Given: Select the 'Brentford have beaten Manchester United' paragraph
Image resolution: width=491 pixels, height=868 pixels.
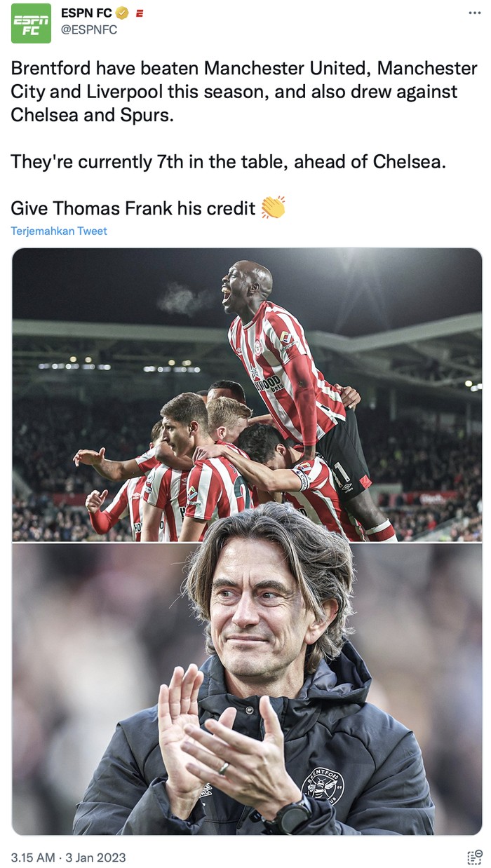Looking at the screenshot, I should coord(243,91).
